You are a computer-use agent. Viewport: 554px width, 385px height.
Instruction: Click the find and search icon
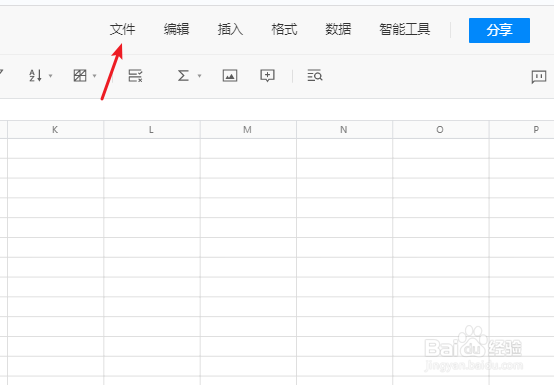(x=315, y=76)
